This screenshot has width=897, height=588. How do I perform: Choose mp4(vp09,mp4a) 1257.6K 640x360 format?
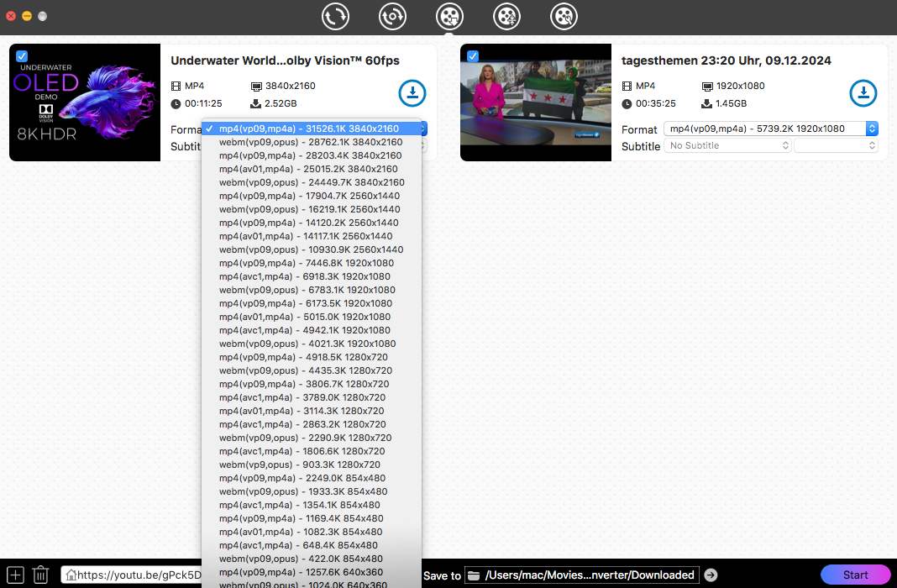click(312, 572)
